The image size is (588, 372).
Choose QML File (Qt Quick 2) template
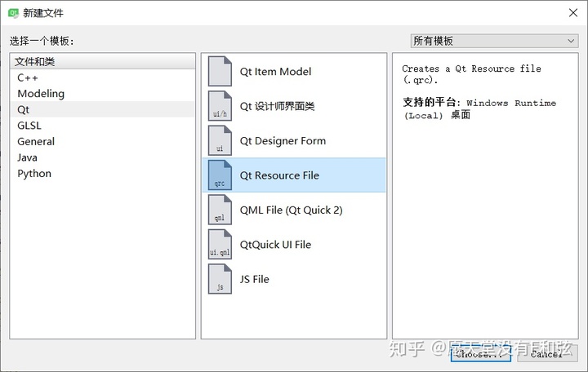[294, 210]
